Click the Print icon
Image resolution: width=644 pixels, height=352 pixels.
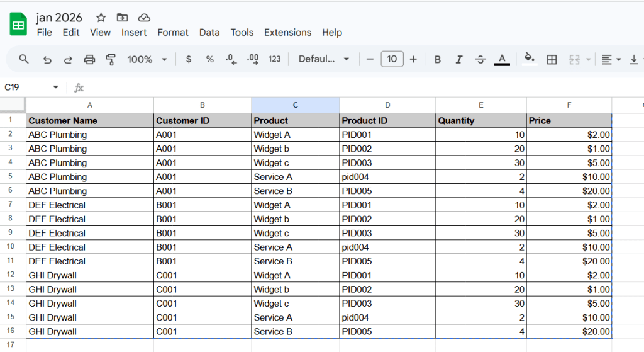(89, 59)
